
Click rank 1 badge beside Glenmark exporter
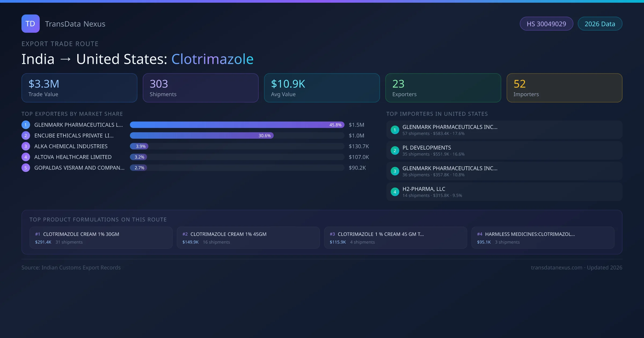(26, 125)
